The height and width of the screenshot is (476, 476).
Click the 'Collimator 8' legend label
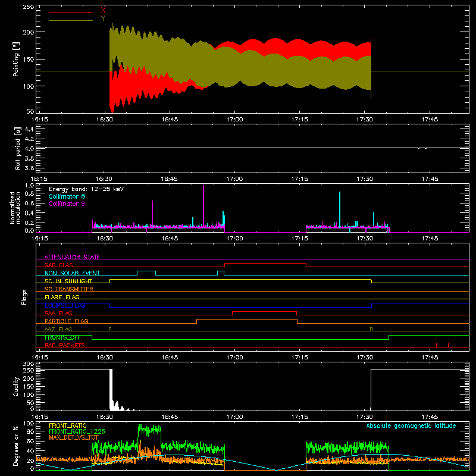(67, 196)
